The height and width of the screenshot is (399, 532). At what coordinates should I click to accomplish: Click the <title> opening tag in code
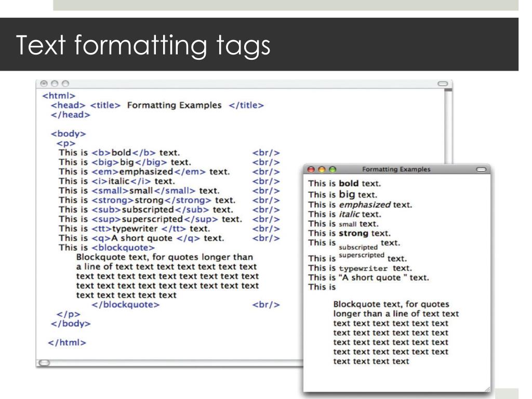pos(105,105)
